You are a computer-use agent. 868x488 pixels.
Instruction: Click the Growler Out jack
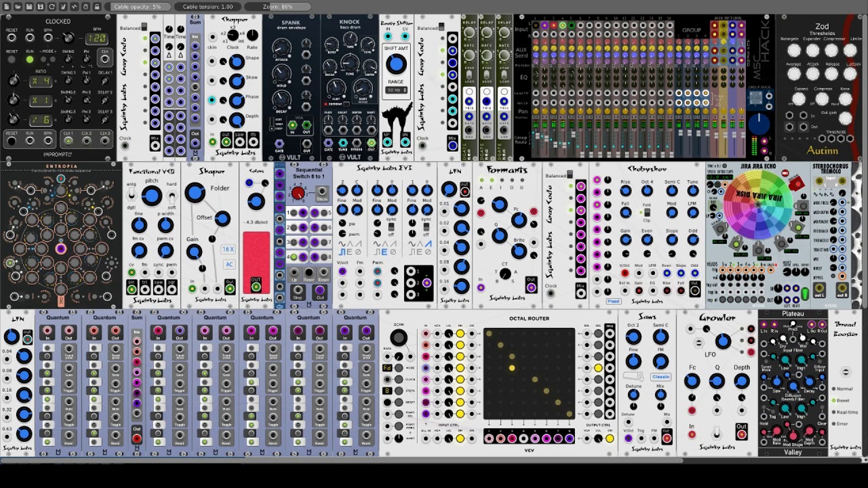pyautogui.click(x=741, y=434)
